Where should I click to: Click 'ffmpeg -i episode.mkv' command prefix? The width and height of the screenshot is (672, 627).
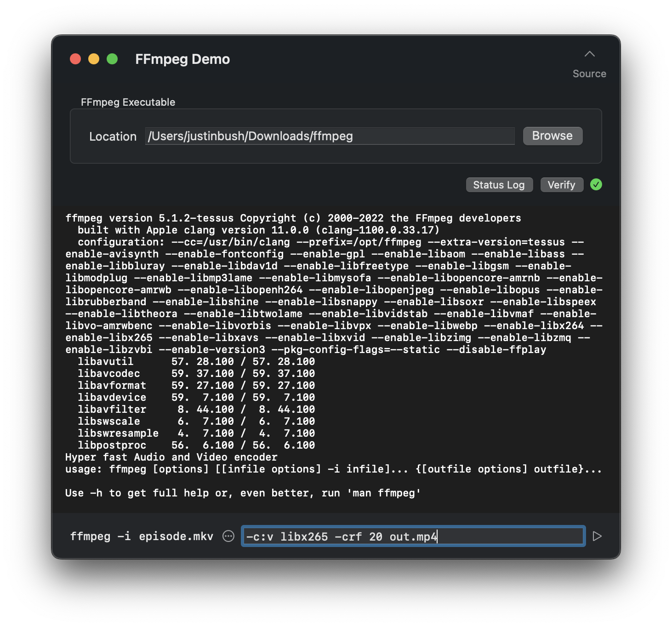point(142,536)
